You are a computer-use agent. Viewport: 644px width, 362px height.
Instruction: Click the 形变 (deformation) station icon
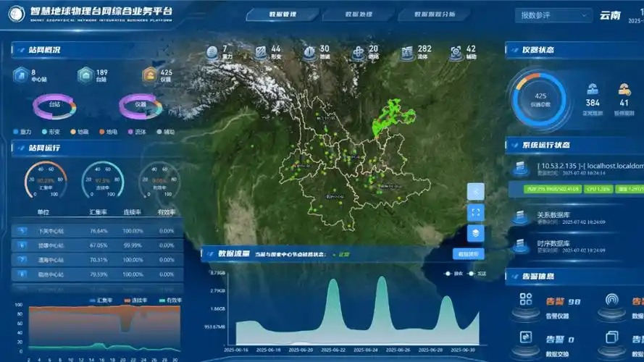pos(260,53)
